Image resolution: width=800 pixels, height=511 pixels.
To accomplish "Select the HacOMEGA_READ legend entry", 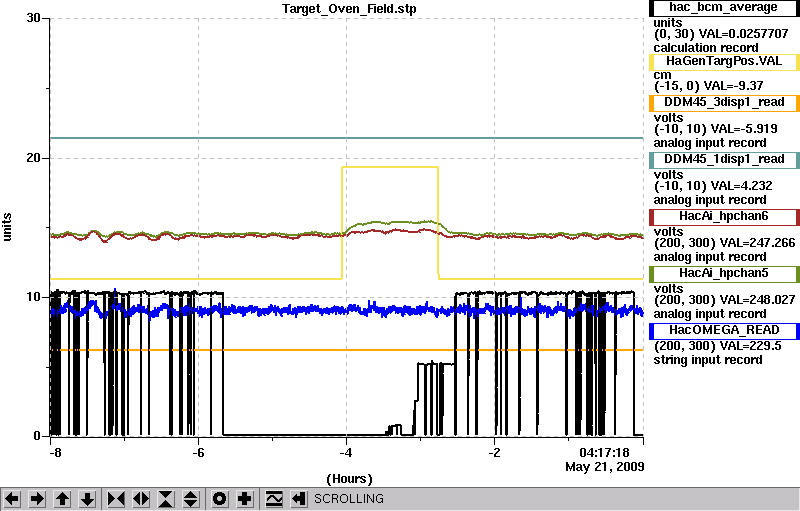I will point(724,331).
